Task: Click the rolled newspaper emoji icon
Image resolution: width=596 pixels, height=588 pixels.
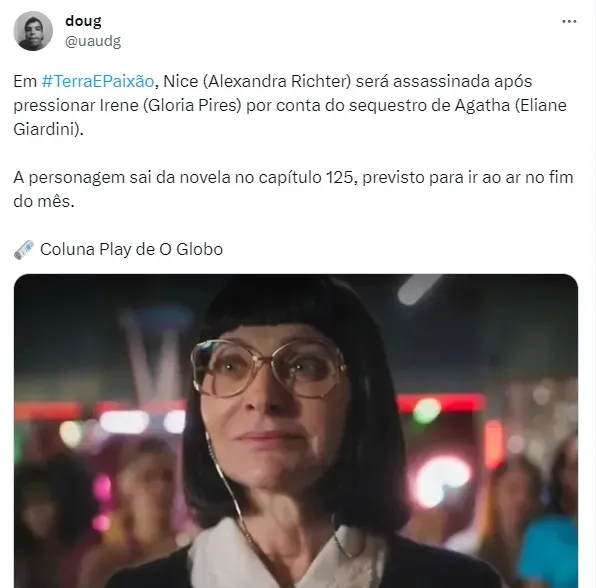Action: click(24, 250)
